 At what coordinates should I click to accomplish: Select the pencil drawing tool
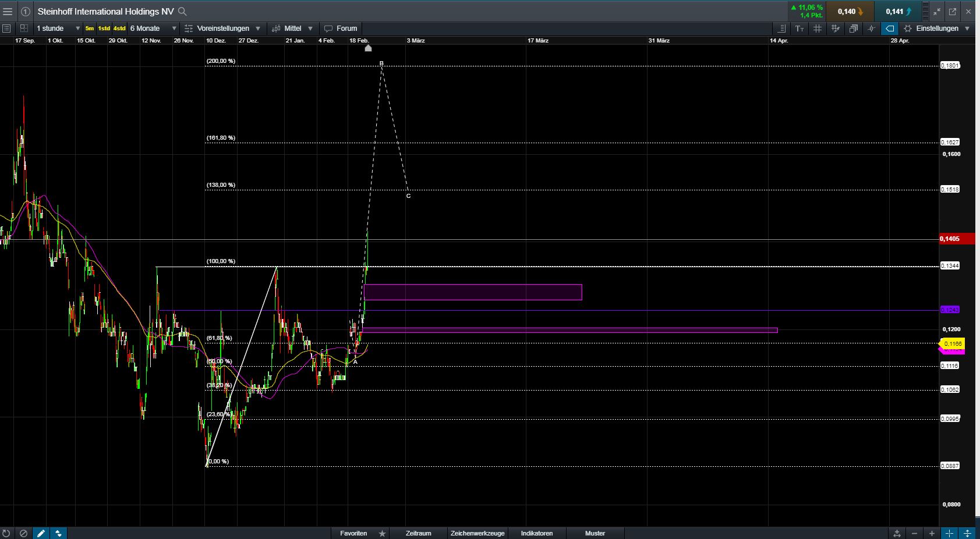(x=40, y=533)
